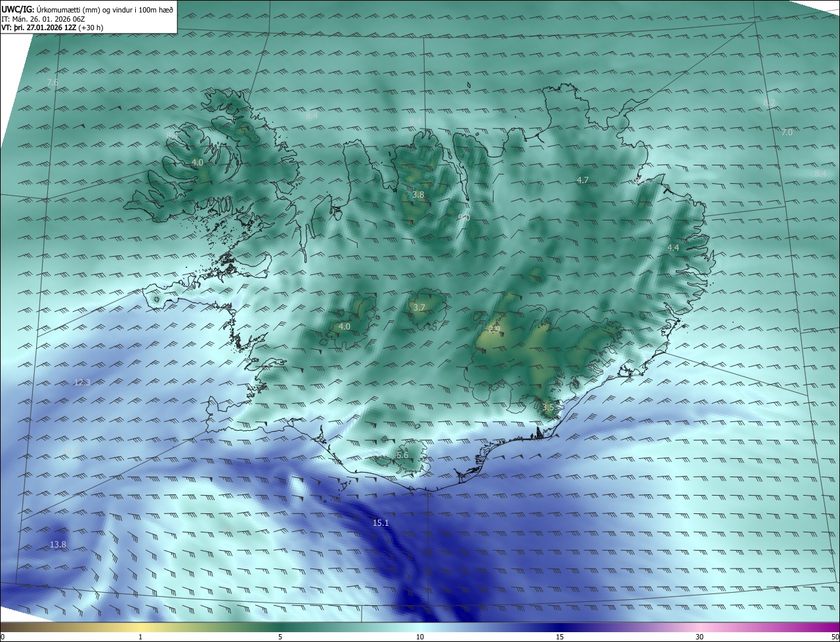
Task: Click the 3.8 value label on the map
Action: click(418, 195)
